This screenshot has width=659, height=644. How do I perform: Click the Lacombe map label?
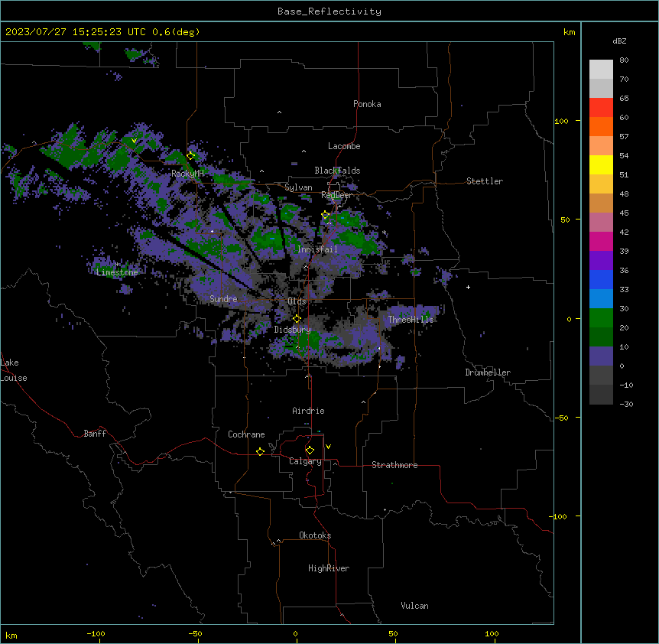[344, 146]
